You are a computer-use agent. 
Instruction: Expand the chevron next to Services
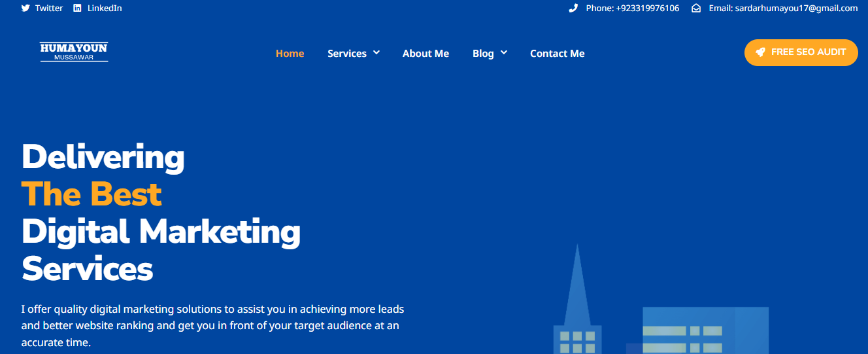coord(376,53)
